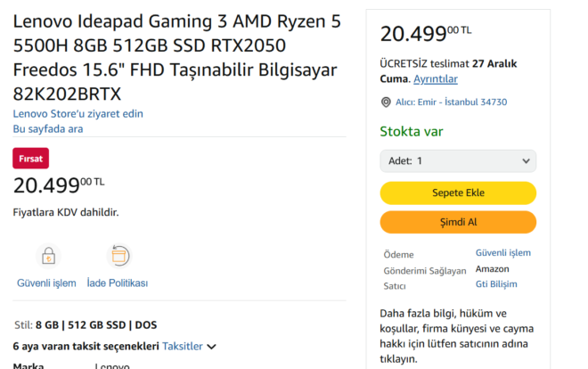Click the Stokta var availability text
The image size is (588, 369).
tap(412, 132)
